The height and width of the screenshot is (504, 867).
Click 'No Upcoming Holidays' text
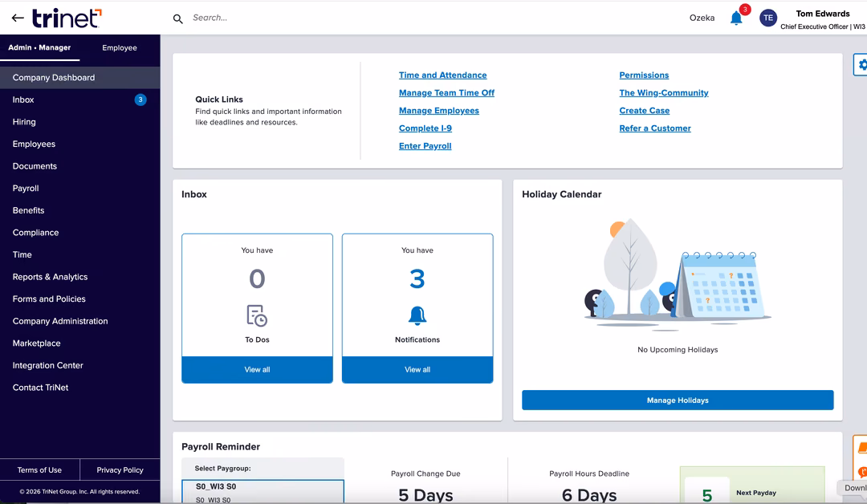point(678,349)
